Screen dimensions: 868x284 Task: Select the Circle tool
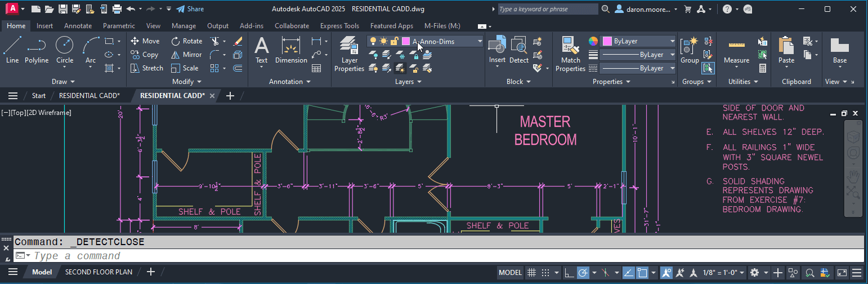tap(65, 50)
